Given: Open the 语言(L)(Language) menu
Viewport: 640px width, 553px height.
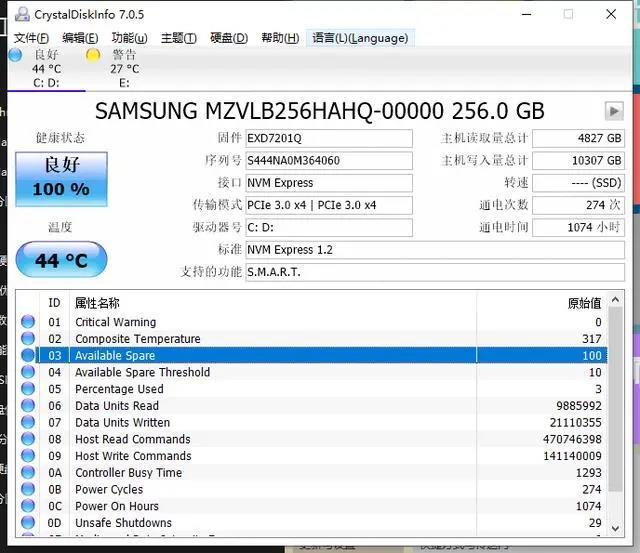Looking at the screenshot, I should point(360,38).
